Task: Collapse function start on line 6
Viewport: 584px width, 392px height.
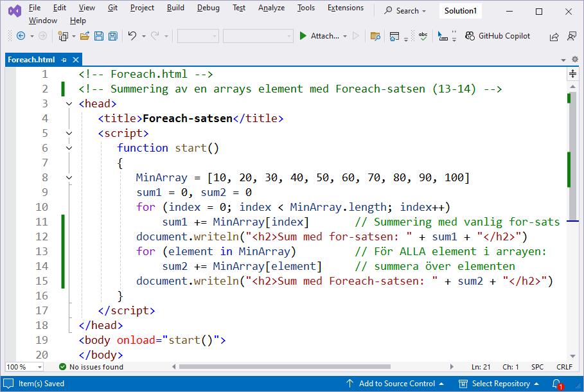Action: (69, 148)
